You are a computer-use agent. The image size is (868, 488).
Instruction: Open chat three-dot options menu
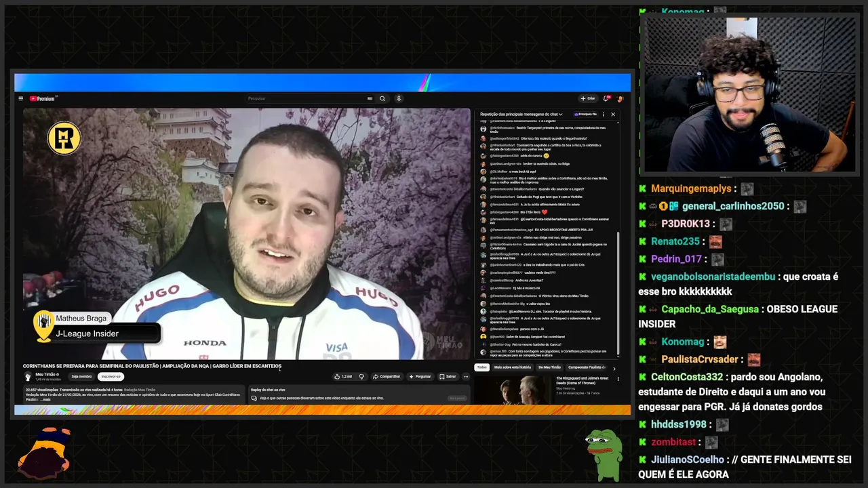click(x=604, y=115)
